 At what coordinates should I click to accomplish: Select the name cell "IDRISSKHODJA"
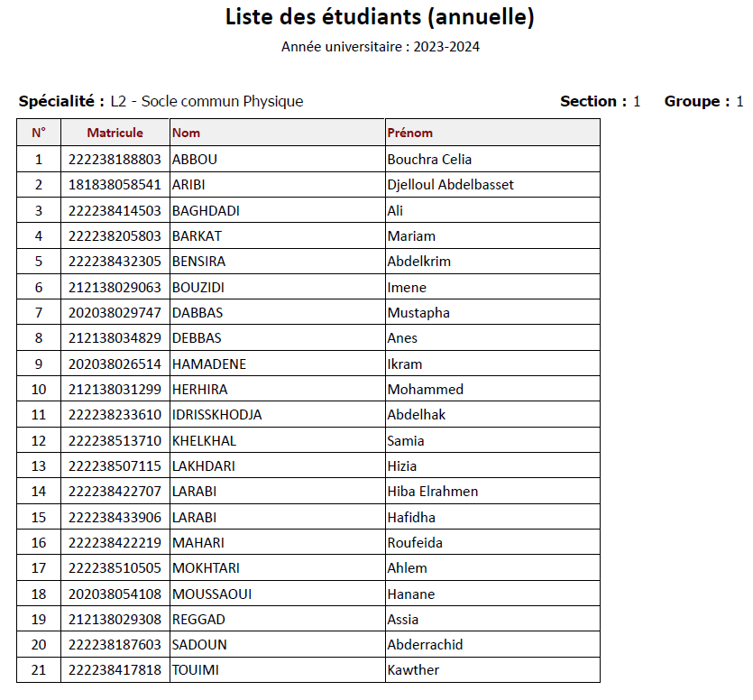(x=216, y=415)
